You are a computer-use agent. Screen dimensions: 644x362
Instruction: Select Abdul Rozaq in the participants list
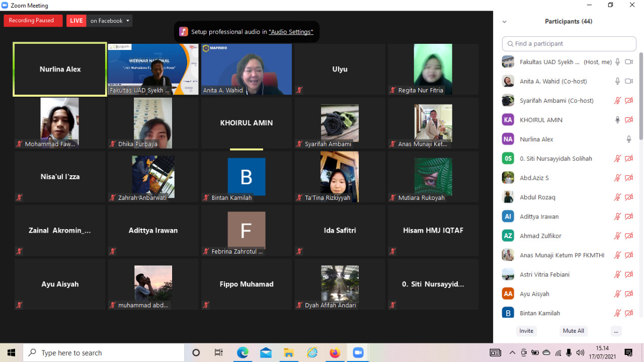[x=537, y=197]
